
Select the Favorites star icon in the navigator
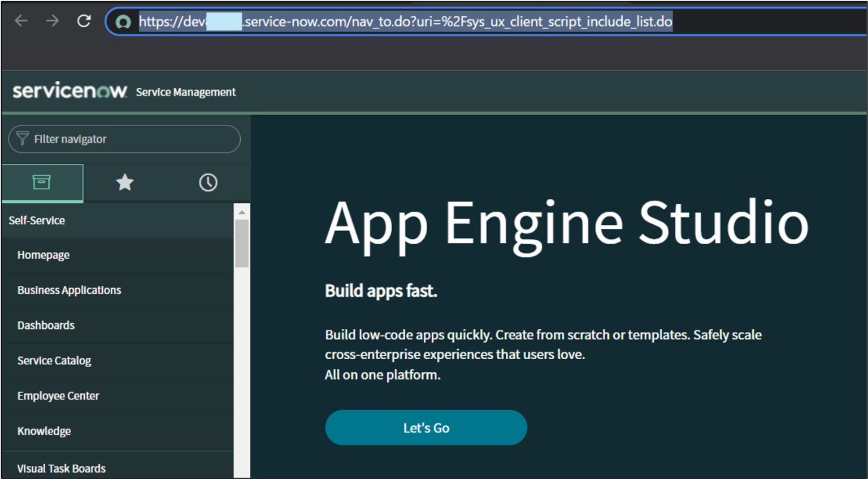(124, 182)
